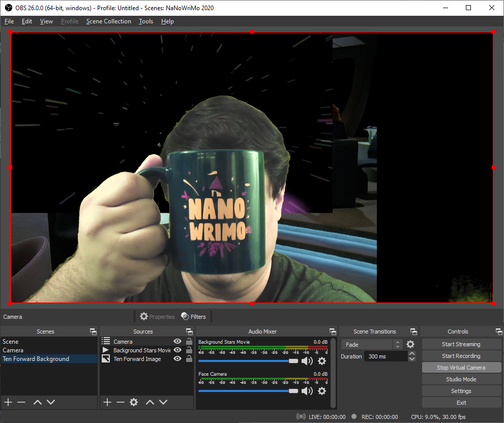This screenshot has height=423, width=504.
Task: Open Properties for the Camera source
Action: [x=157, y=317]
